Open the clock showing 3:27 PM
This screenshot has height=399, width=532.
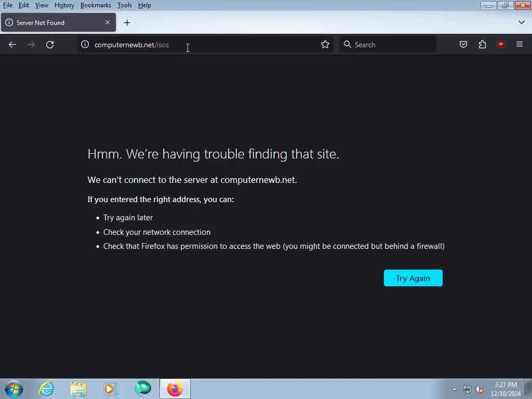click(506, 389)
